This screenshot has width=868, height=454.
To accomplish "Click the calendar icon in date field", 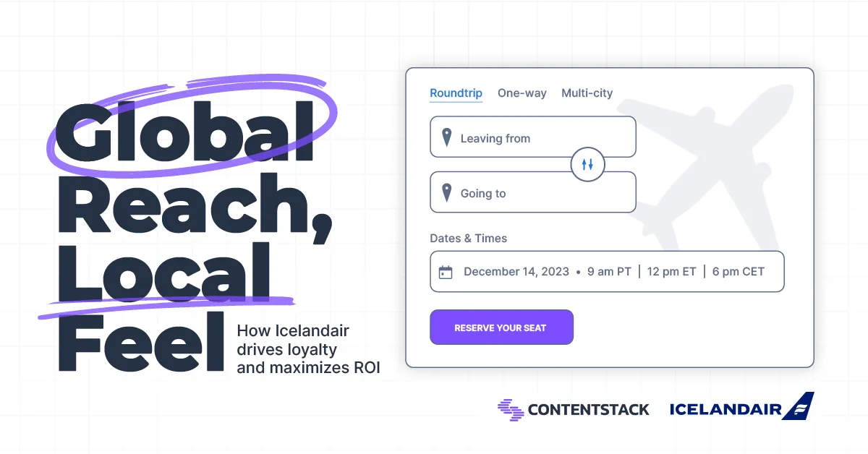I will 446,272.
